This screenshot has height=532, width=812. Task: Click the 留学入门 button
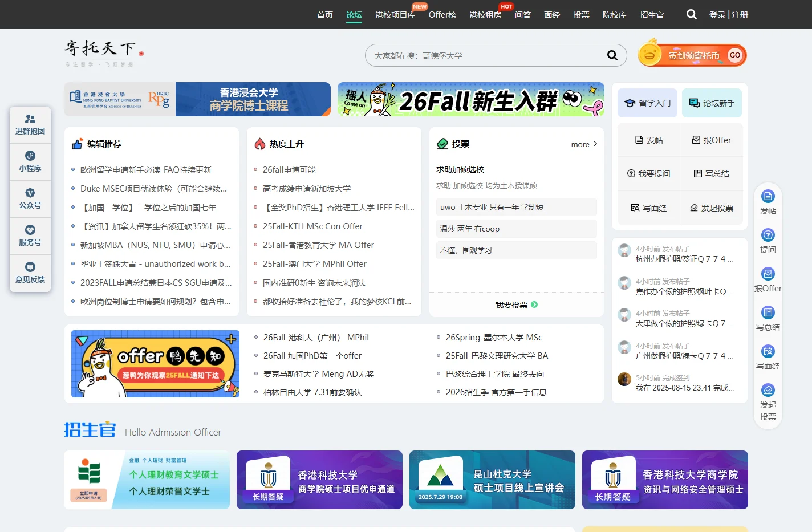click(x=648, y=103)
